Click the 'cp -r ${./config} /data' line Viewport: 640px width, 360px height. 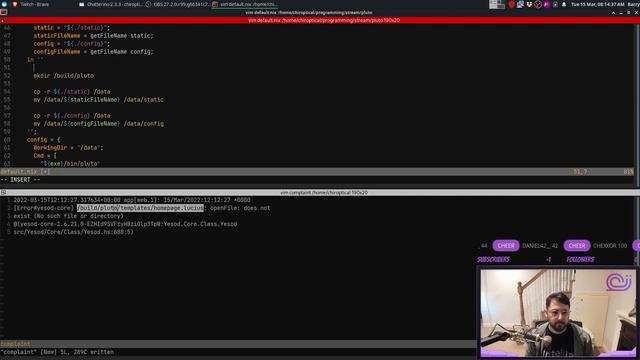pos(72,116)
